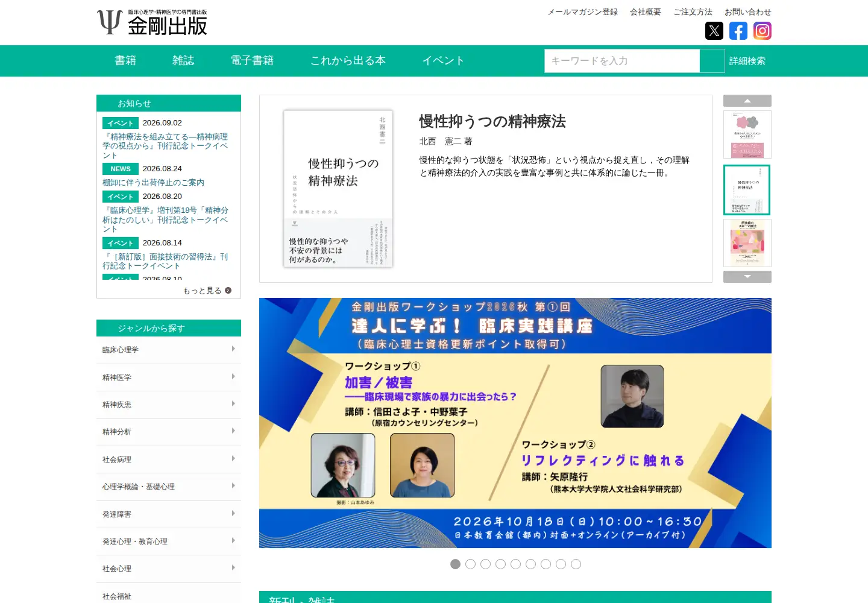This screenshot has height=603, width=868.
Task: Select the colorful pink-orange book thumbnail
Action: (747, 243)
